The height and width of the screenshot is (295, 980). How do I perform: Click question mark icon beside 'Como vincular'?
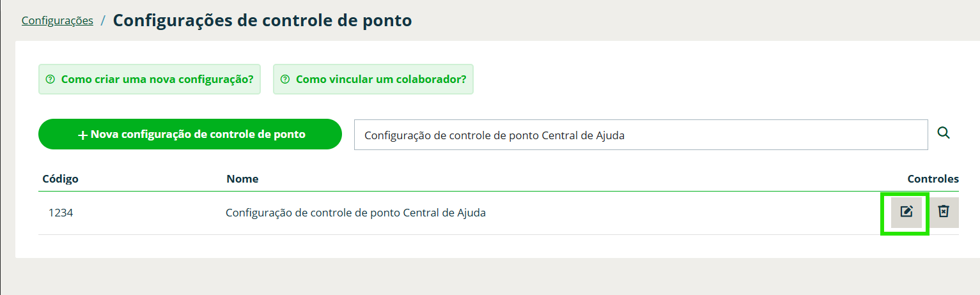285,80
